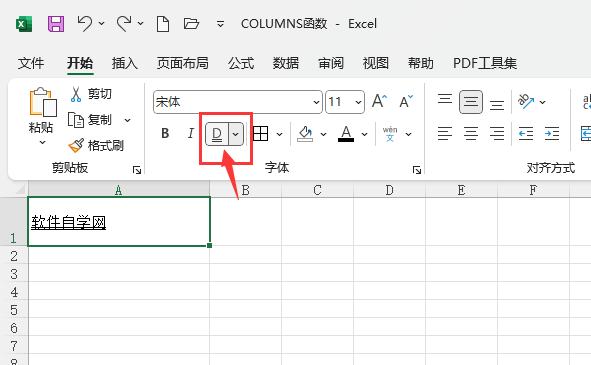Expand the borders dropdown arrow
The image size is (591, 365).
(x=279, y=134)
